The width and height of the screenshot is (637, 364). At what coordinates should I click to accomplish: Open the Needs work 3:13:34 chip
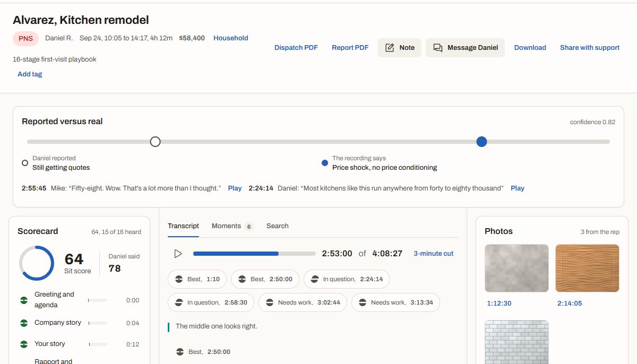pos(395,302)
